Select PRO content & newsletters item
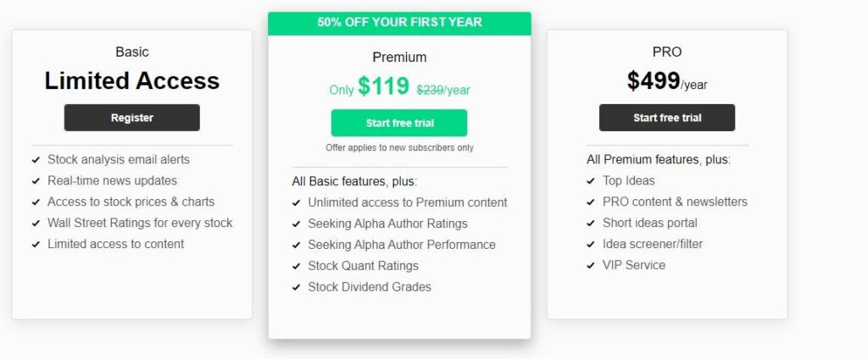Screen dimensions: 868x359 tap(675, 202)
